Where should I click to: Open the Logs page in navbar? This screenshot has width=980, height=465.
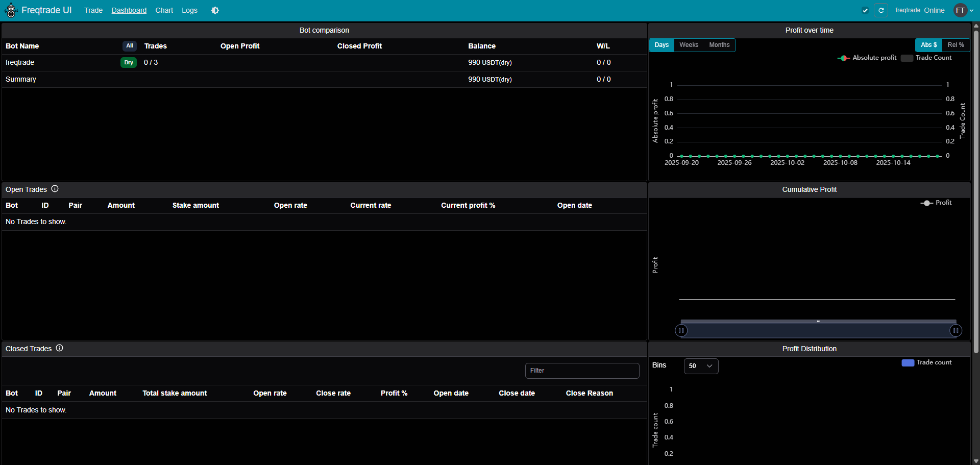coord(189,10)
